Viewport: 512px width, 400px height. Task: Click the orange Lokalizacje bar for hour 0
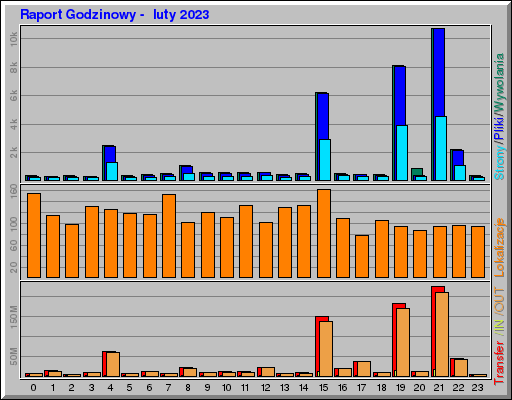(x=34, y=235)
